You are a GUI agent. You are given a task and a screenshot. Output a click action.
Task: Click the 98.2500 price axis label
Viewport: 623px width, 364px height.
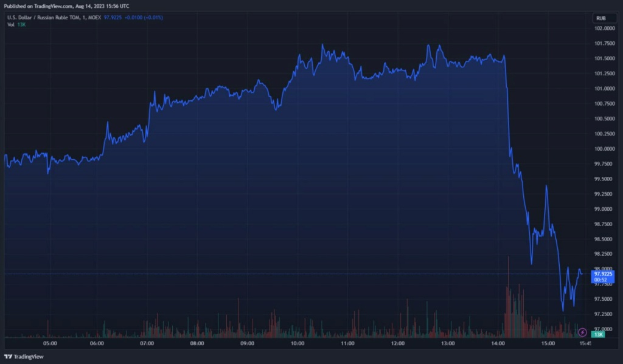click(603, 253)
